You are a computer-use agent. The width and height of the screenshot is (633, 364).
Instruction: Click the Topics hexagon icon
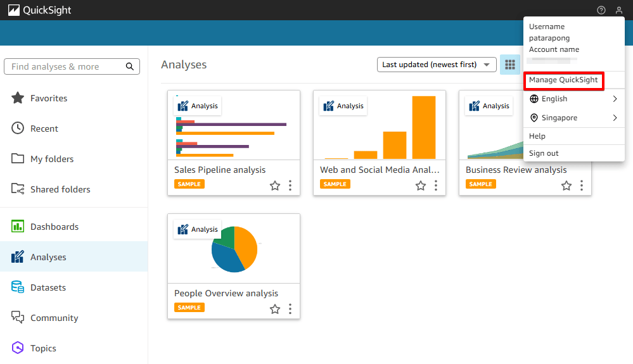[x=18, y=348]
